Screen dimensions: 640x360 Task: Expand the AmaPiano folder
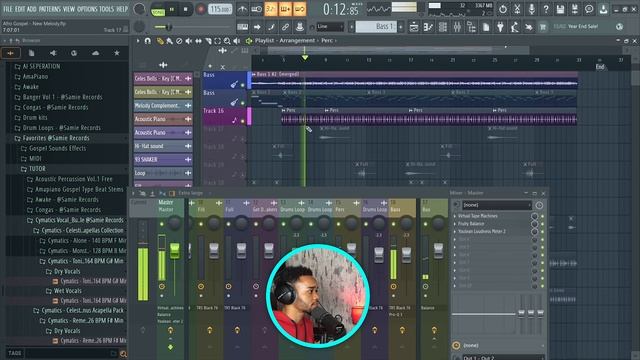click(31, 76)
